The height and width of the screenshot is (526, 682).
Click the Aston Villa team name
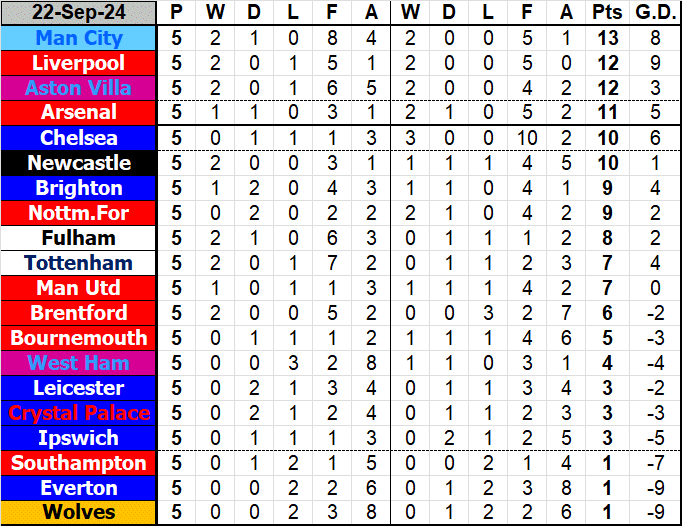pos(79,88)
